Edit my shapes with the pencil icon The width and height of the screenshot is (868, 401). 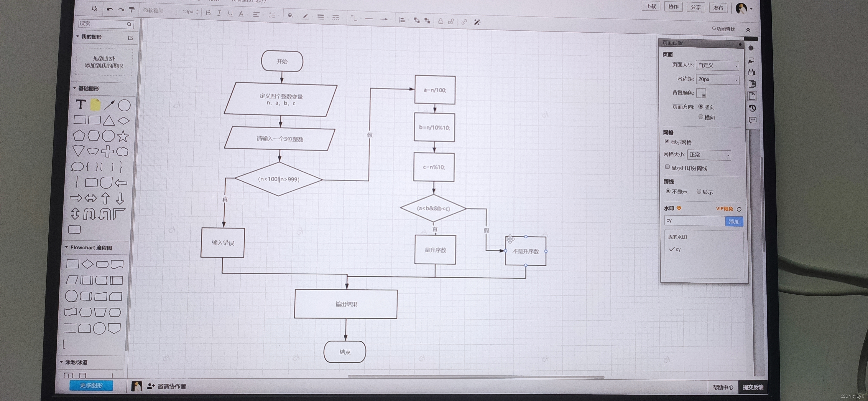click(130, 38)
